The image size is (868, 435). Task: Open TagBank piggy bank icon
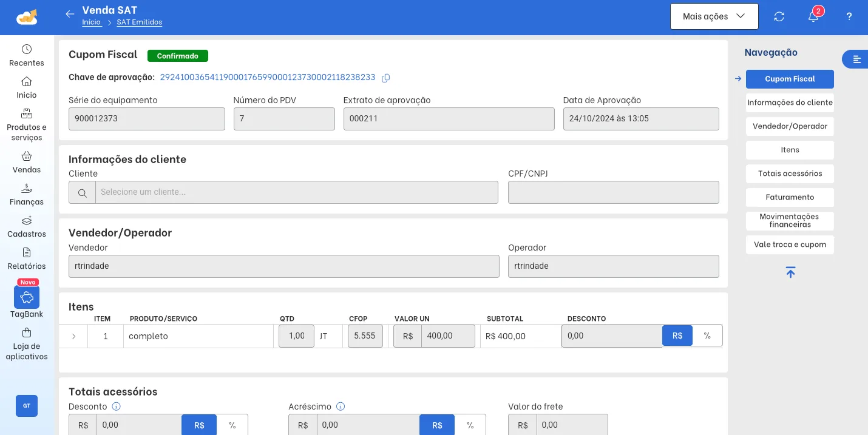click(27, 297)
